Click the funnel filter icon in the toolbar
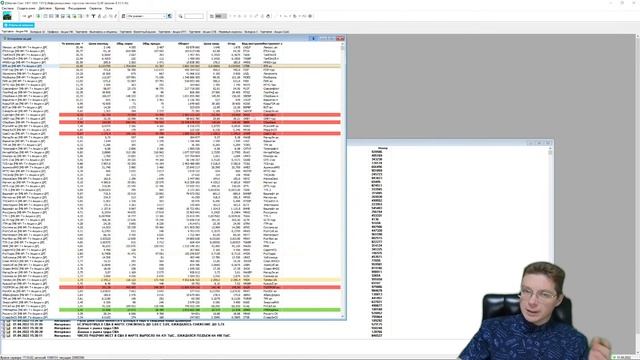The height and width of the screenshot is (360, 640). (93, 16)
